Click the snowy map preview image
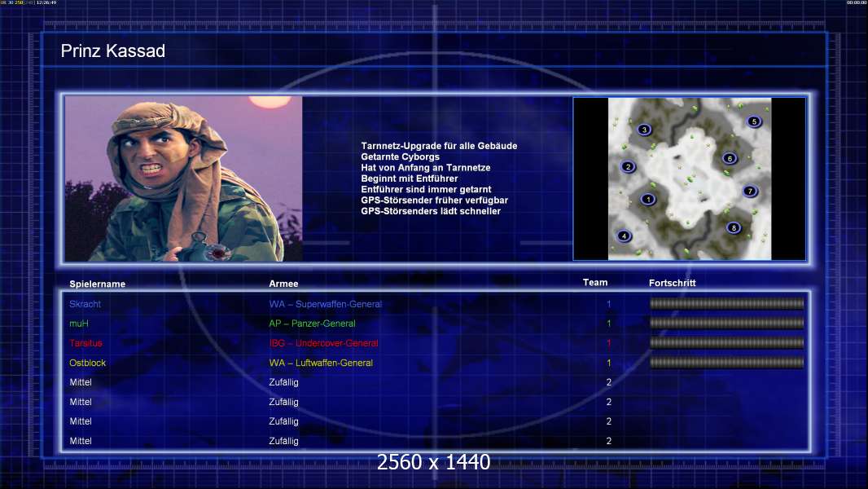The image size is (868, 489). 689,178
